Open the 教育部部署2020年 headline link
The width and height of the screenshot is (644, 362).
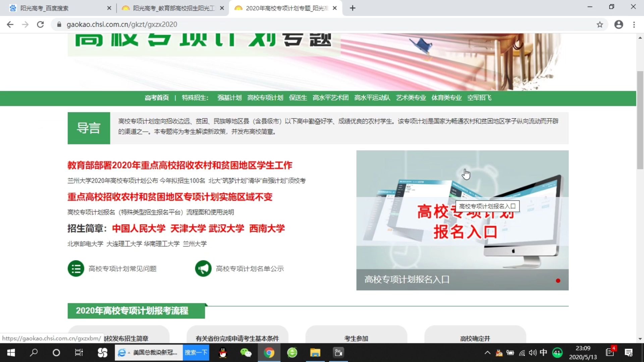[x=179, y=165]
